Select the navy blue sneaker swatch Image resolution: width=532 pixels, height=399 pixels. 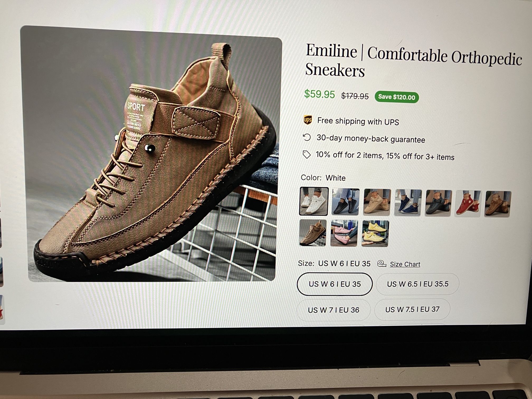click(408, 203)
